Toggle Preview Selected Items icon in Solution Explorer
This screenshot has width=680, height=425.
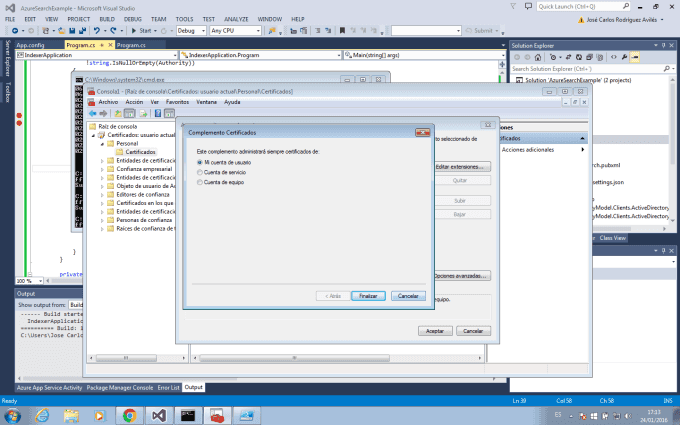point(635,57)
